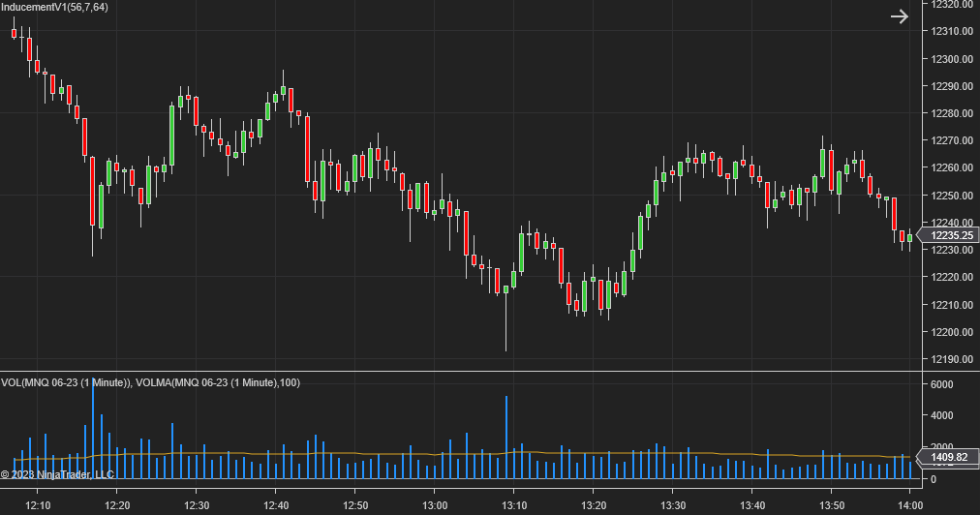
Task: Click the divider between price and volume panels
Action: tap(455, 371)
